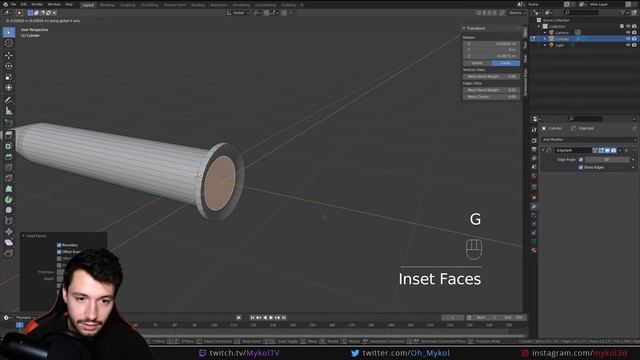The height and width of the screenshot is (360, 640).
Task: Expand the Light item in the outliner
Action: click(x=545, y=45)
